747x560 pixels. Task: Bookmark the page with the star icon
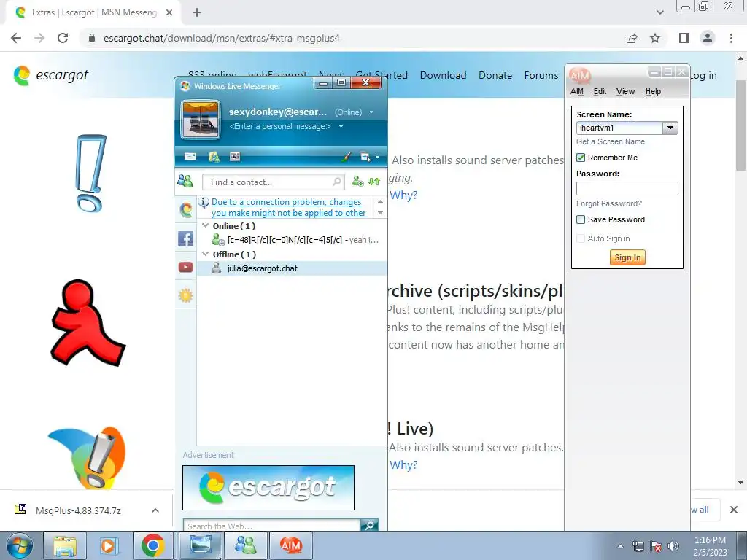click(655, 38)
